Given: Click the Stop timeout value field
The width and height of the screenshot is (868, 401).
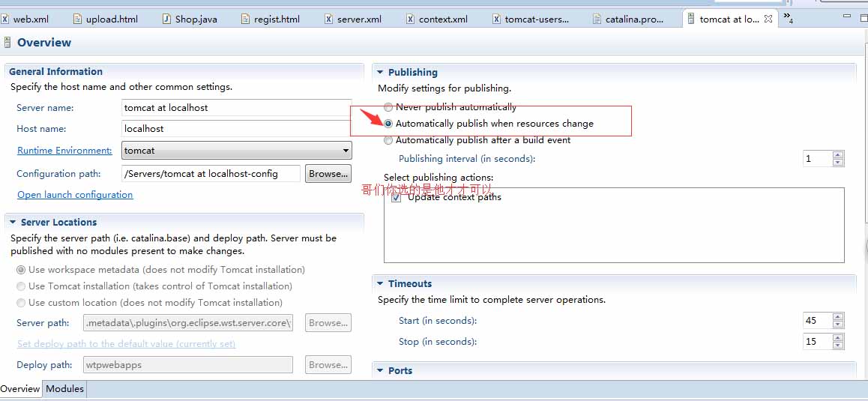Looking at the screenshot, I should pos(818,341).
